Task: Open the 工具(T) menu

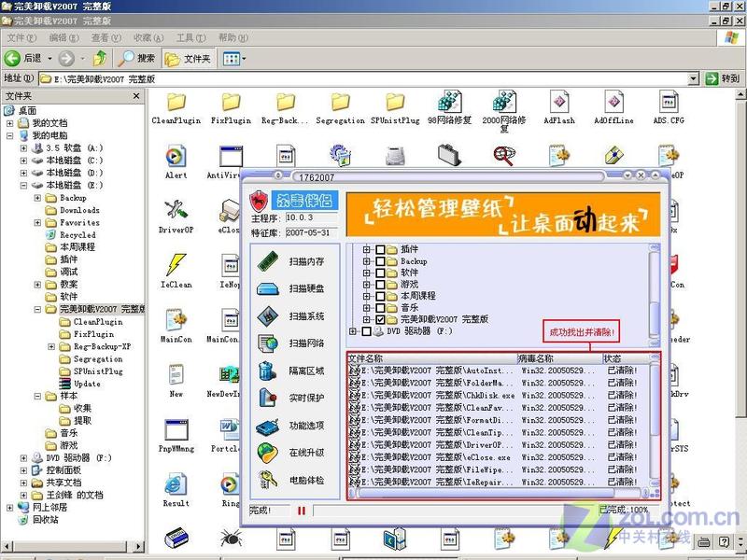Action: click(x=191, y=37)
